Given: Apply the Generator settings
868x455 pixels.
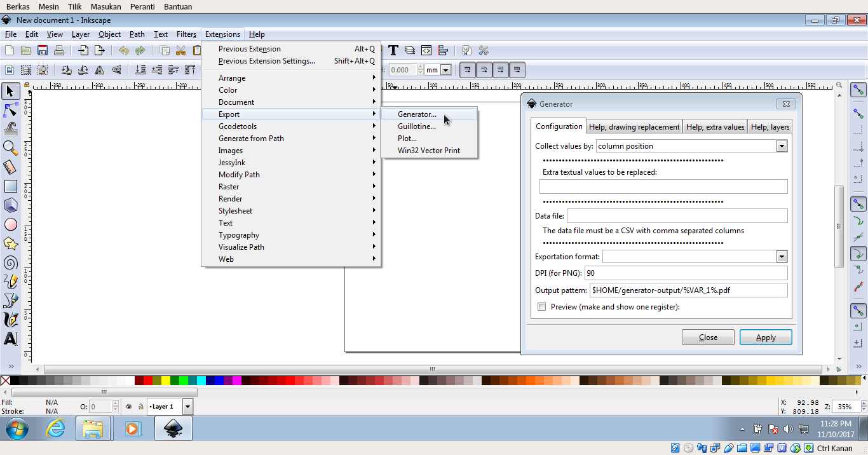Looking at the screenshot, I should click(x=765, y=337).
